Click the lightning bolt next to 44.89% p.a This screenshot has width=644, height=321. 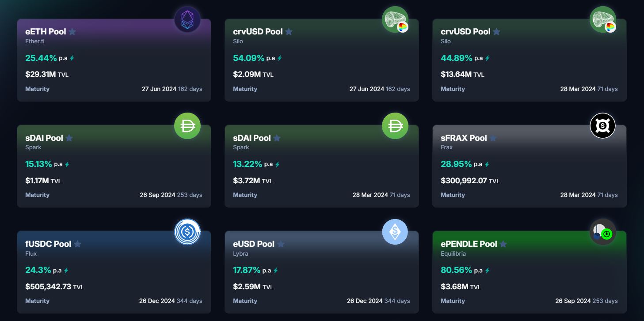click(x=487, y=58)
